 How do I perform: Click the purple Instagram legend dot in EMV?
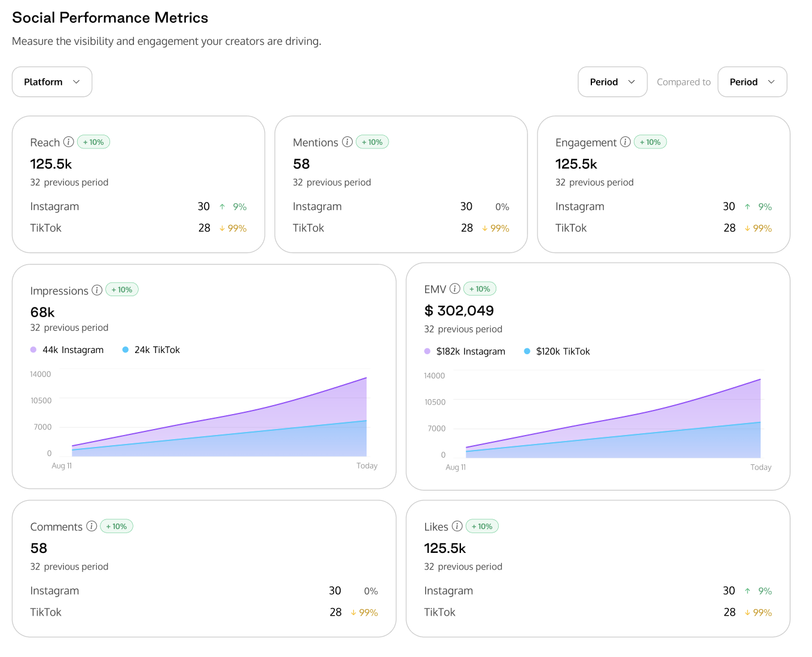pyautogui.click(x=428, y=351)
